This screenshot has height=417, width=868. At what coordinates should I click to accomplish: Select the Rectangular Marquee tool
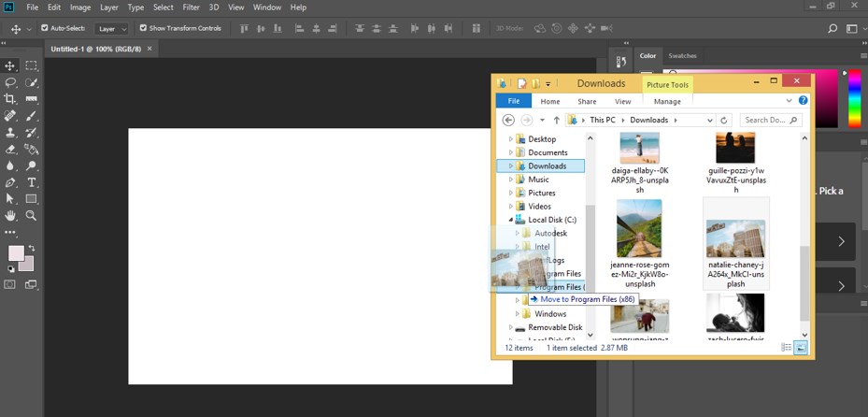tap(32, 65)
